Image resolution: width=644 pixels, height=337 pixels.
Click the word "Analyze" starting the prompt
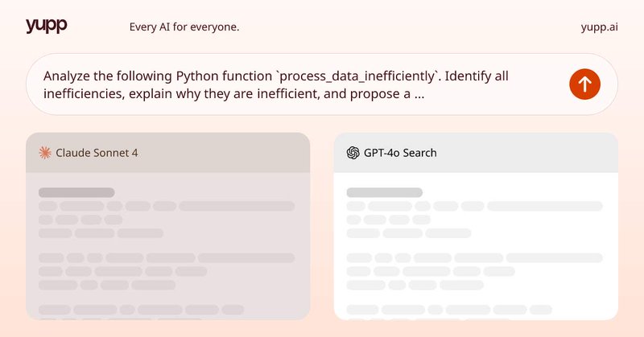(67, 76)
